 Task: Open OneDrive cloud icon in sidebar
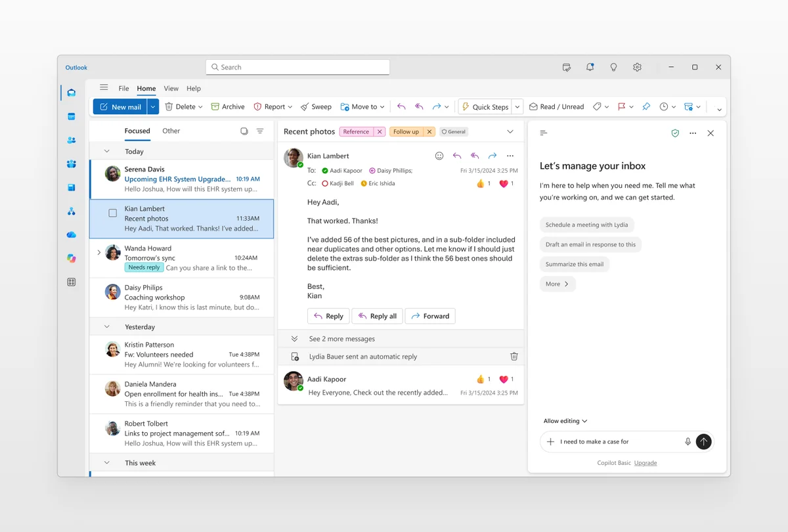click(72, 234)
